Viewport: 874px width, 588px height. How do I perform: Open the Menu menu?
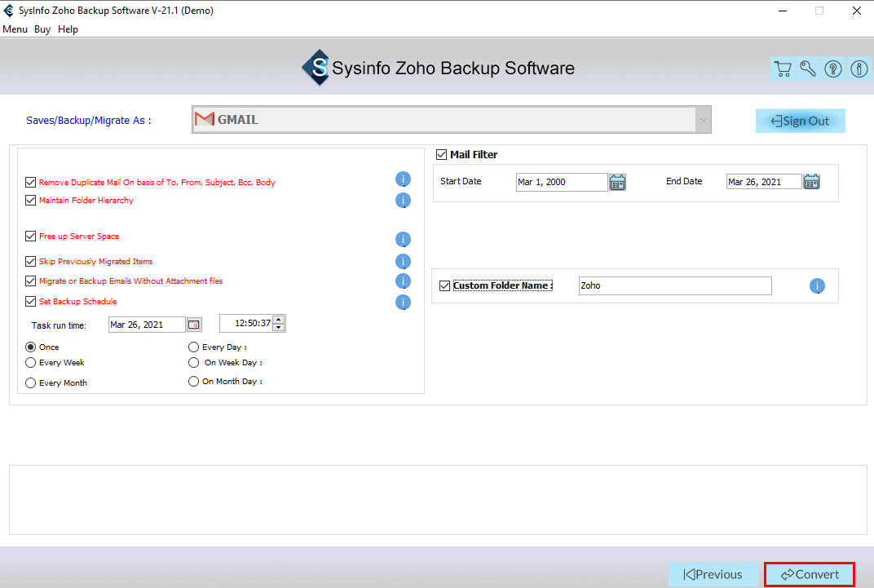[x=15, y=29]
